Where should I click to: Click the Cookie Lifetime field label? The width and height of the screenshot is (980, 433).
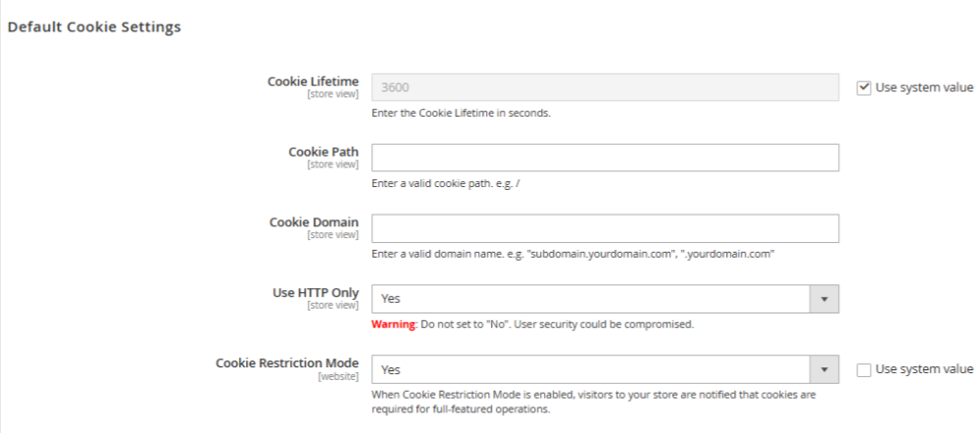(x=313, y=81)
